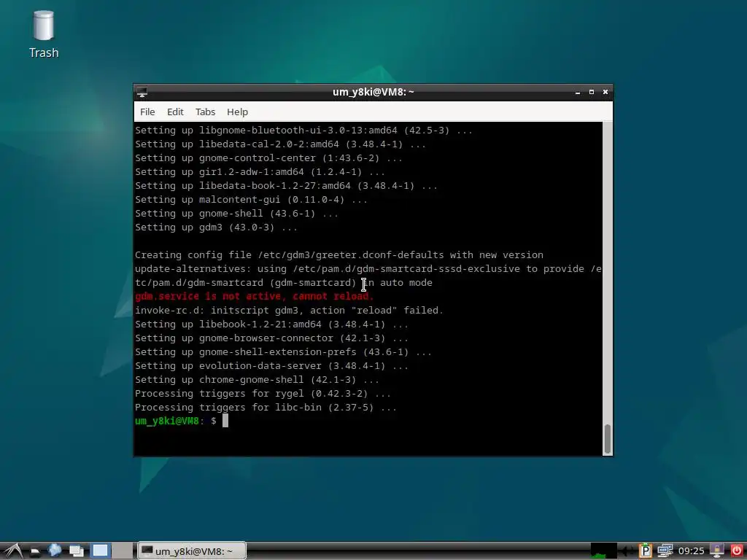Viewport: 747px width, 560px height.
Task: Click 'Processing triggers for libc-bin' line
Action: (266, 407)
